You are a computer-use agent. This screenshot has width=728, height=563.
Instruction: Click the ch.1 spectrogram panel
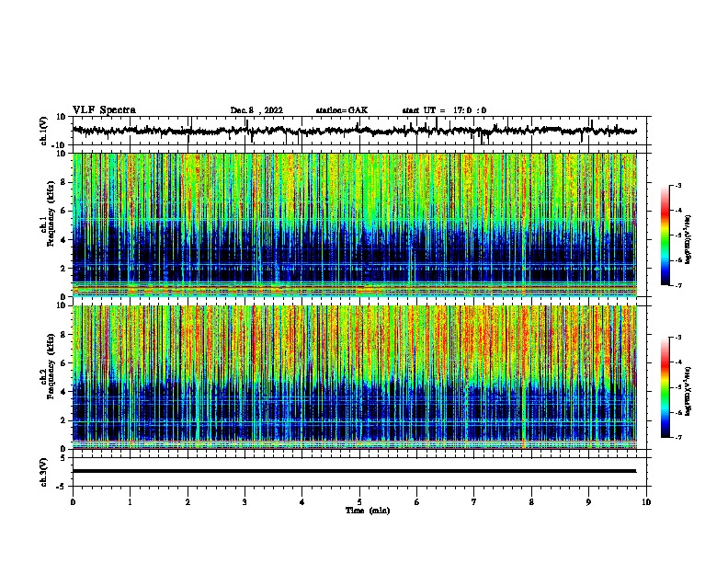point(355,224)
